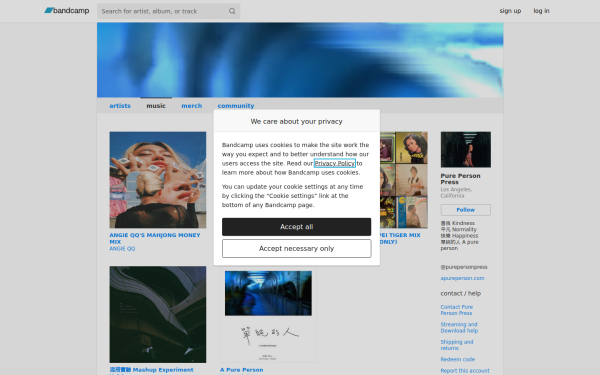Click the Pure Person Press profile image
This screenshot has width=600, height=375.
(x=466, y=150)
